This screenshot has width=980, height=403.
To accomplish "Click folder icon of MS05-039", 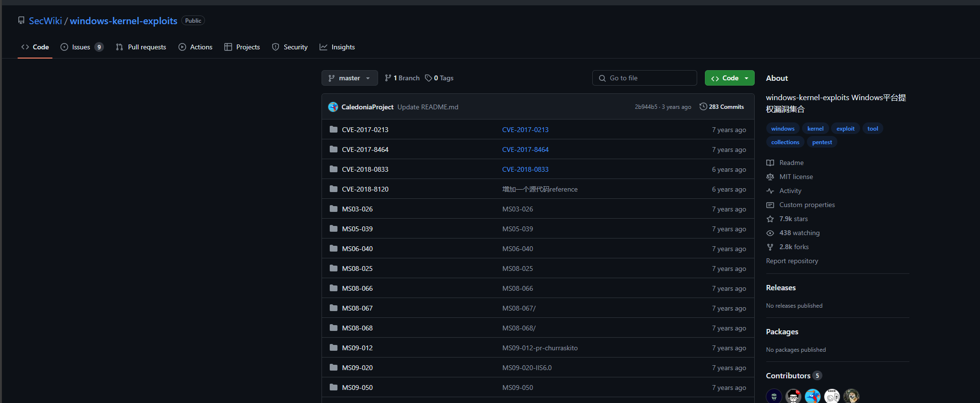I will pos(334,228).
